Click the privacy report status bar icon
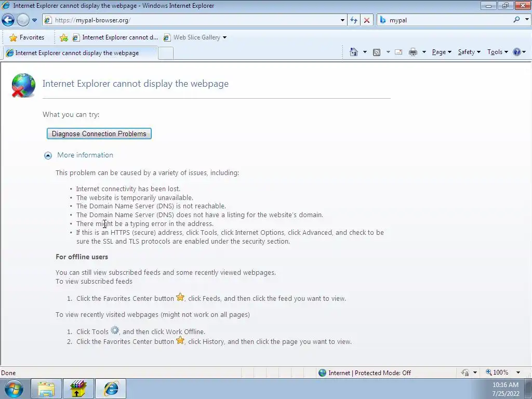Screen dimensions: 532x399 [465, 373]
